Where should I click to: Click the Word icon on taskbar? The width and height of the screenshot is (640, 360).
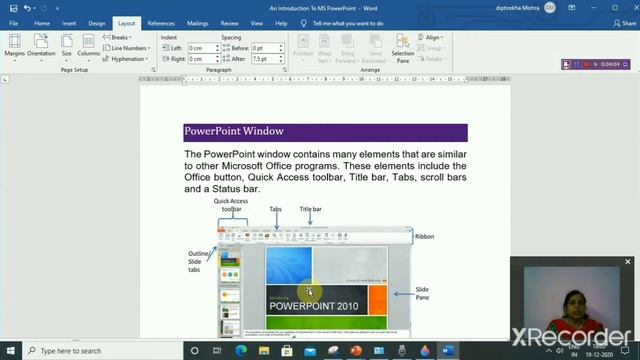448,351
